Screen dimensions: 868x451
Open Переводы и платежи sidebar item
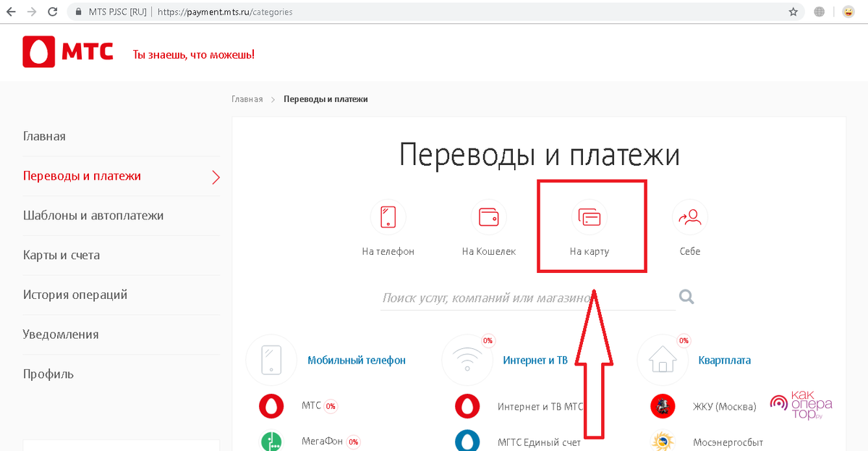(x=82, y=176)
